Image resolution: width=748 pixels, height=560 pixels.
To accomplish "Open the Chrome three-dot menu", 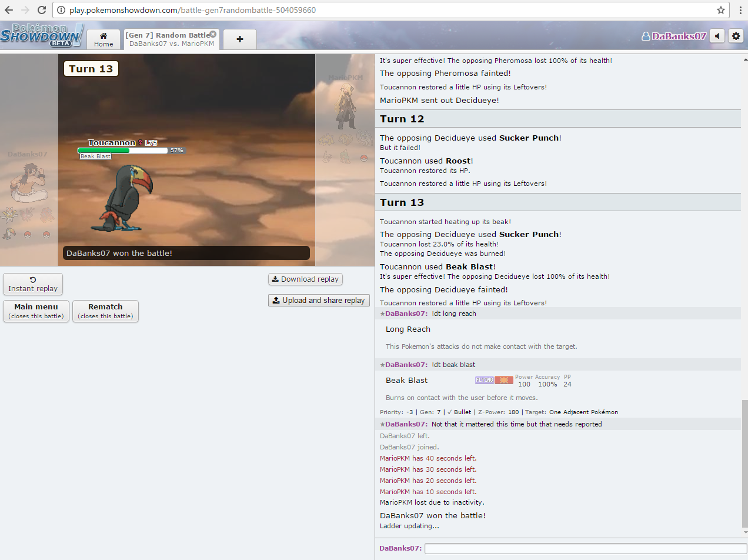I will pos(740,10).
